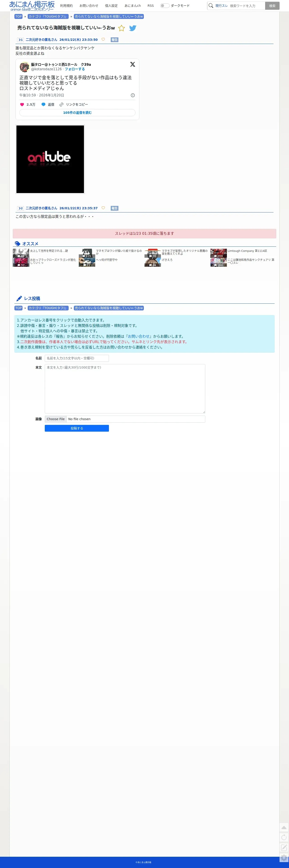289x868 pixels.
Task: Open TOUGH(タフ) category in lower breadcrumb
Action: [x=48, y=308]
